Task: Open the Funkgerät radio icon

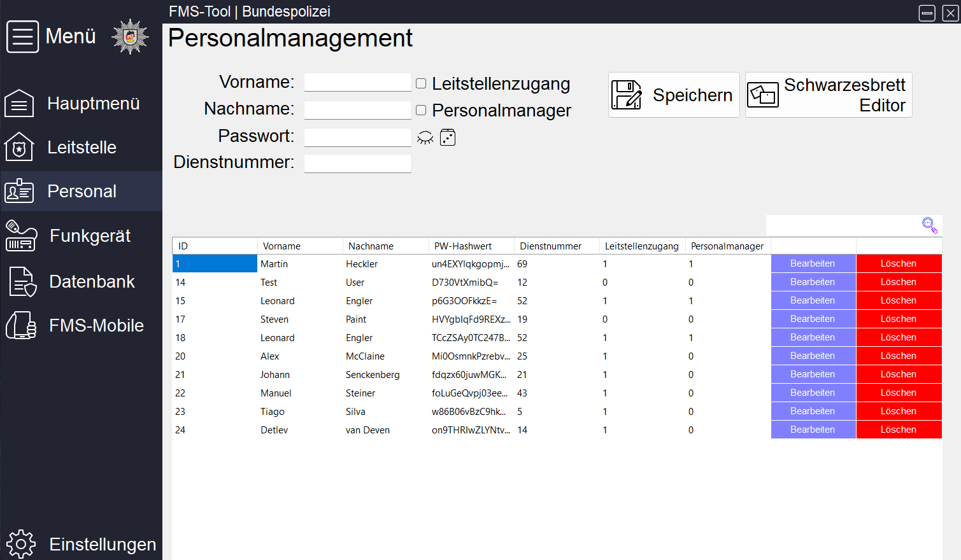Action: (22, 236)
